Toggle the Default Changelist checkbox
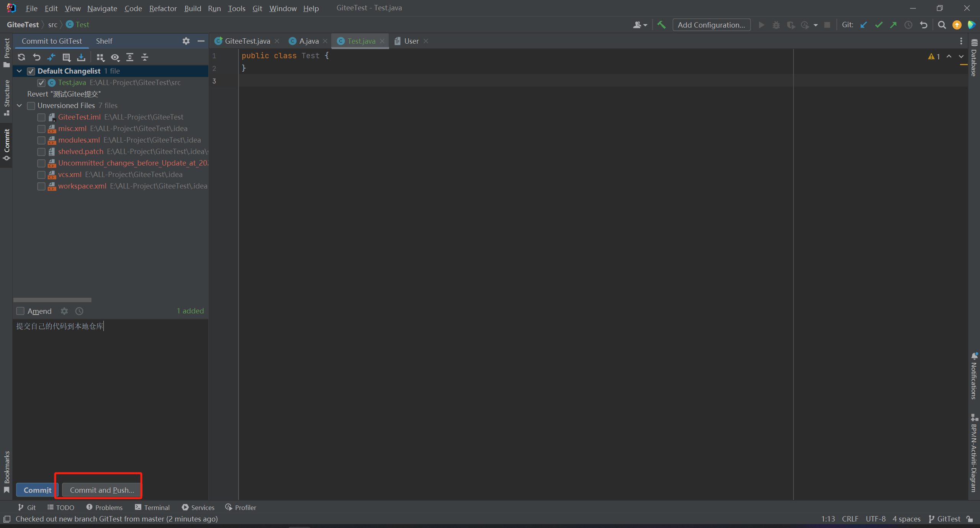The height and width of the screenshot is (528, 980). 31,71
